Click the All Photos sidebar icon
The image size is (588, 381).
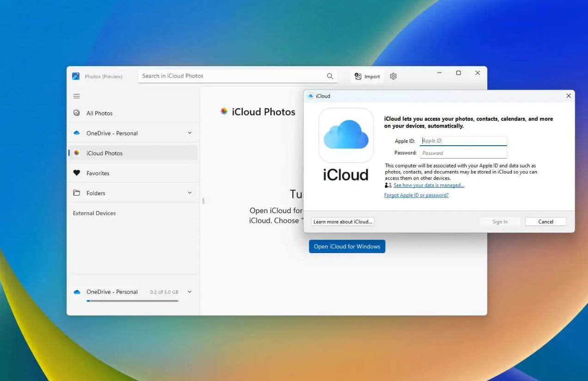[x=77, y=113]
